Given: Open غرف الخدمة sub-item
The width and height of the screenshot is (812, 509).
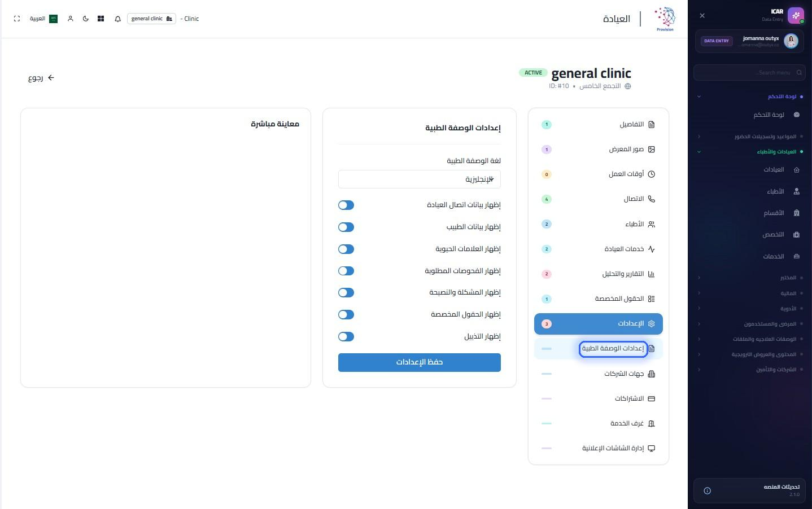Looking at the screenshot, I should point(599,424).
